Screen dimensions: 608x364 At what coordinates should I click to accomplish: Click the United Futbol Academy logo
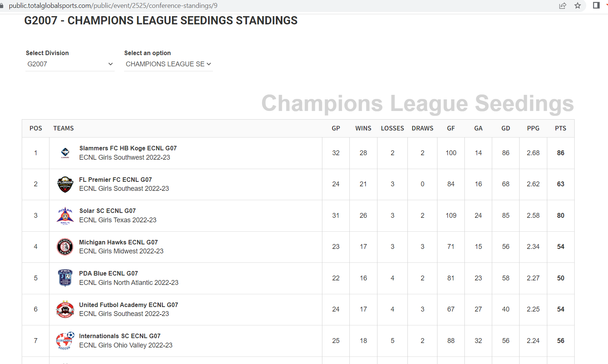(65, 309)
